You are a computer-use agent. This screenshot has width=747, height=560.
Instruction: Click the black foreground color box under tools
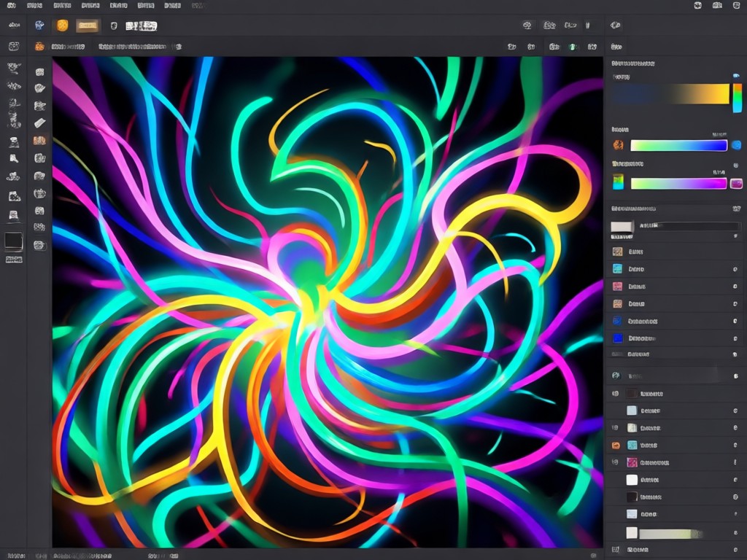14,241
